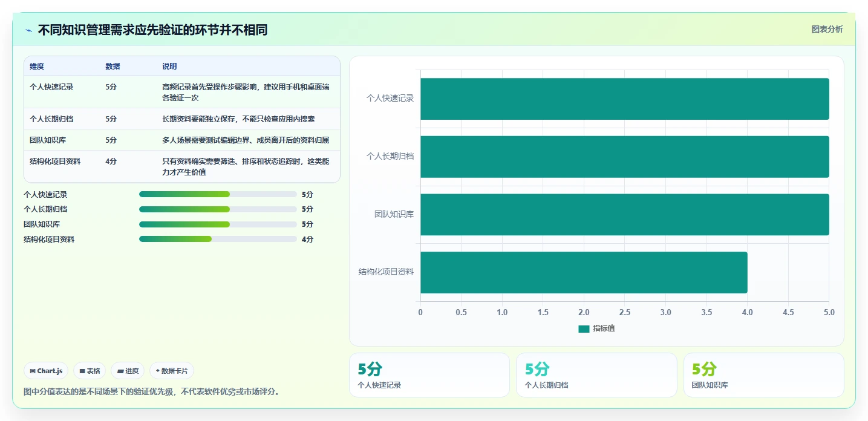This screenshot has height=421, width=868.
Task: Click the 团队知识库 progress bar
Action: (218, 224)
